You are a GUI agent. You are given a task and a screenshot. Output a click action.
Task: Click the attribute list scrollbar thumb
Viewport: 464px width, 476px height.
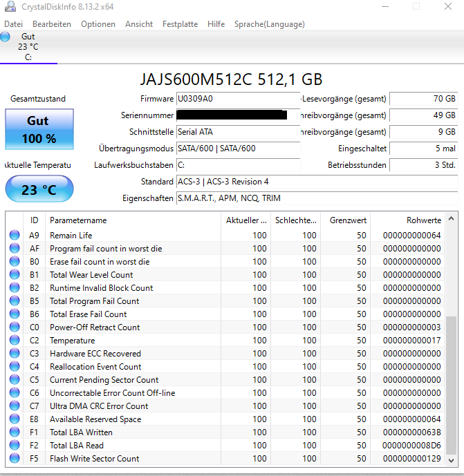(452, 385)
